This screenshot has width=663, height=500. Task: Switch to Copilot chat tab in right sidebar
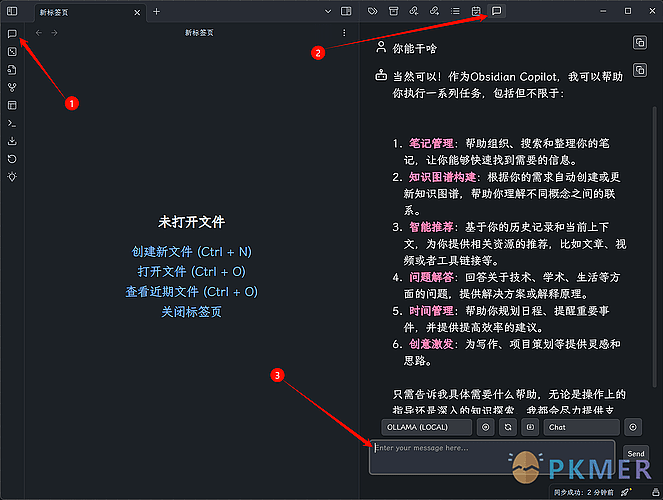497,11
